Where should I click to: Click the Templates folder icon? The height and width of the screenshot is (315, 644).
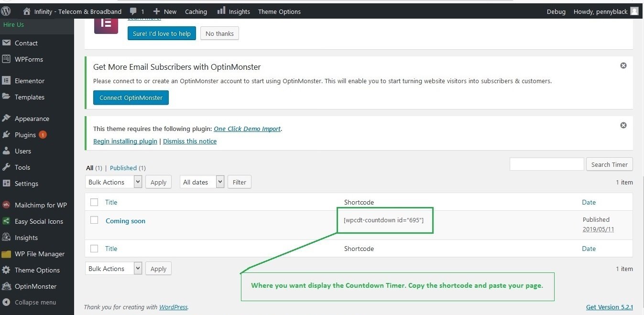[x=6, y=97]
